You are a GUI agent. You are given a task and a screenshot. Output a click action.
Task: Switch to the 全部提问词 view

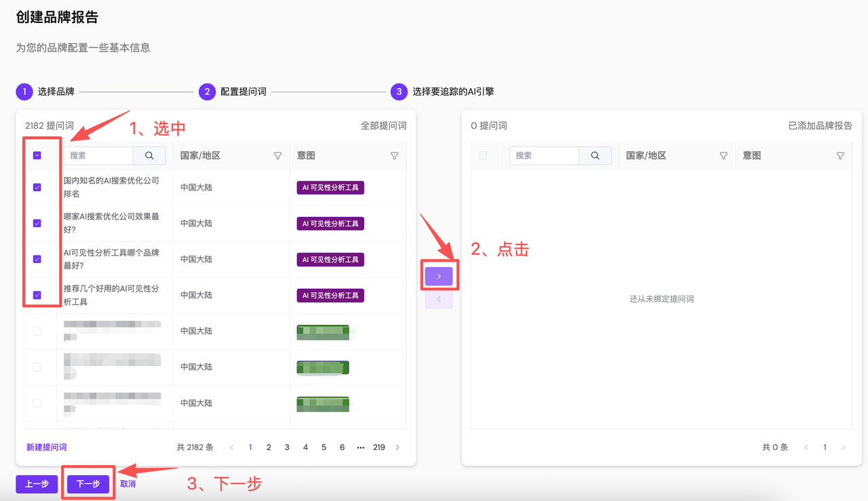coord(382,125)
